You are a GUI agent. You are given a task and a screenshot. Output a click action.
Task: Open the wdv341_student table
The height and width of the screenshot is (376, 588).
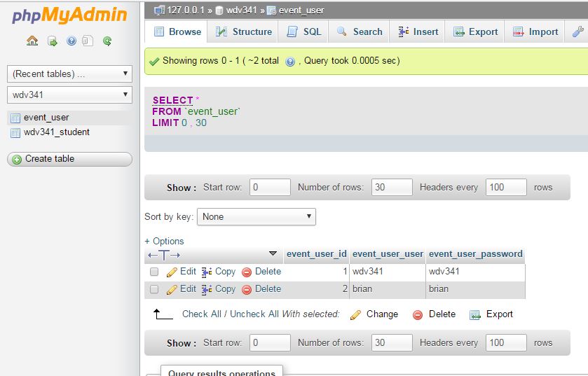click(x=56, y=132)
